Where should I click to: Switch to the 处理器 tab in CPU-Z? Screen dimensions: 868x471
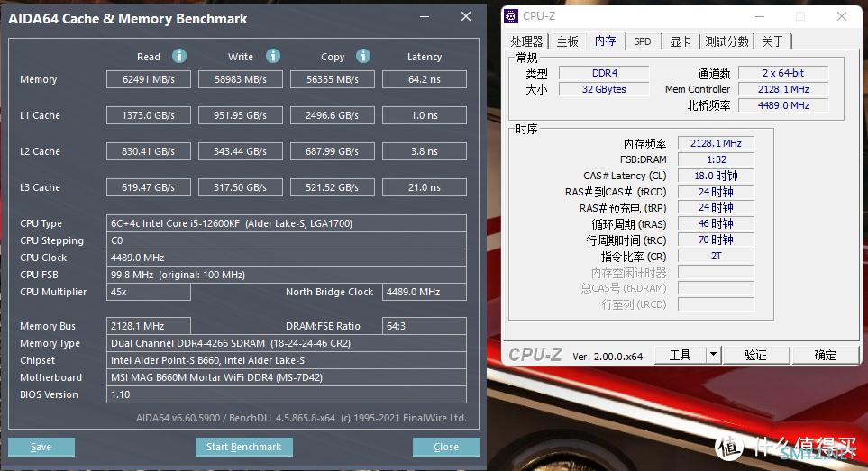click(526, 41)
